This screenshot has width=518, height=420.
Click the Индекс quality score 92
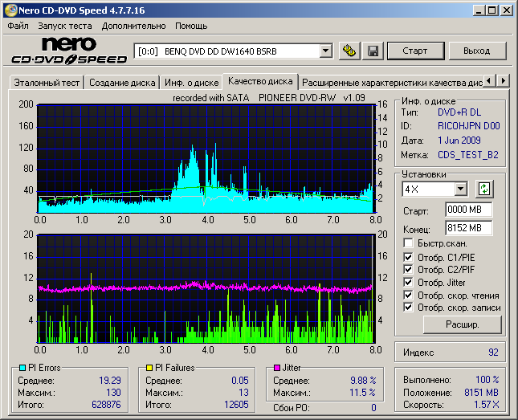click(x=493, y=353)
